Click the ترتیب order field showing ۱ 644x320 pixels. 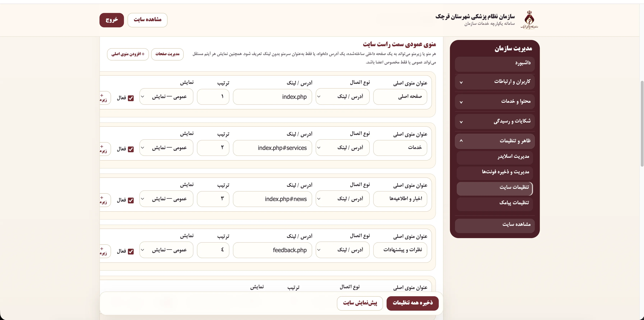click(213, 97)
